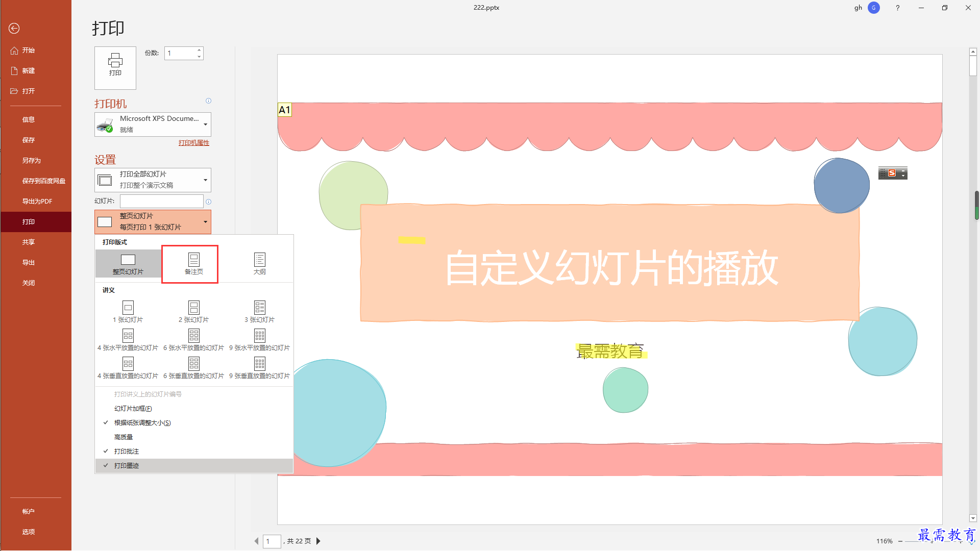Viewport: 980px width, 551px height.
Task: Select 打开 in the sidebar
Action: tap(29, 91)
